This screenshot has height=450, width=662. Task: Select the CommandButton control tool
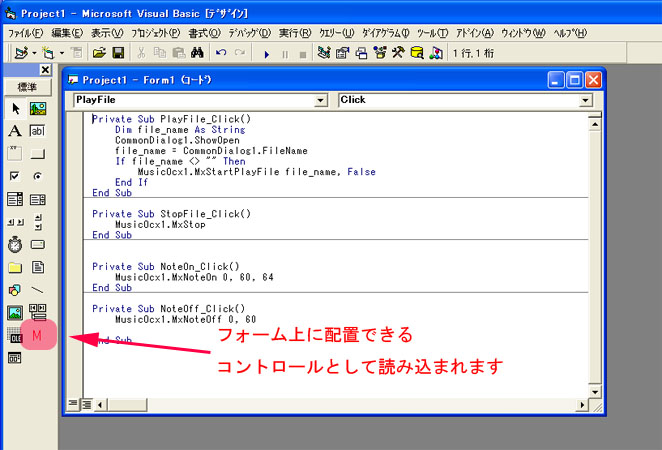coord(38,153)
